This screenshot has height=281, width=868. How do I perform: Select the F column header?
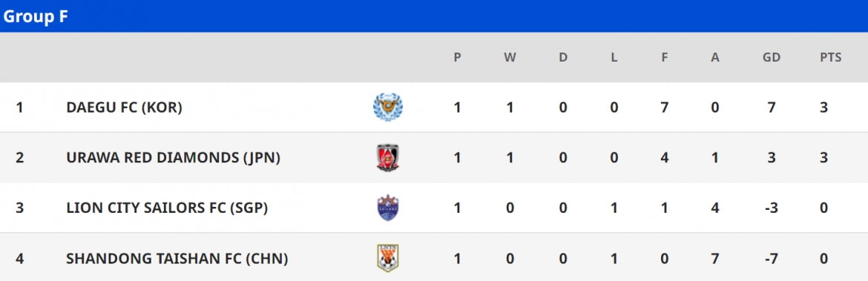pos(665,57)
